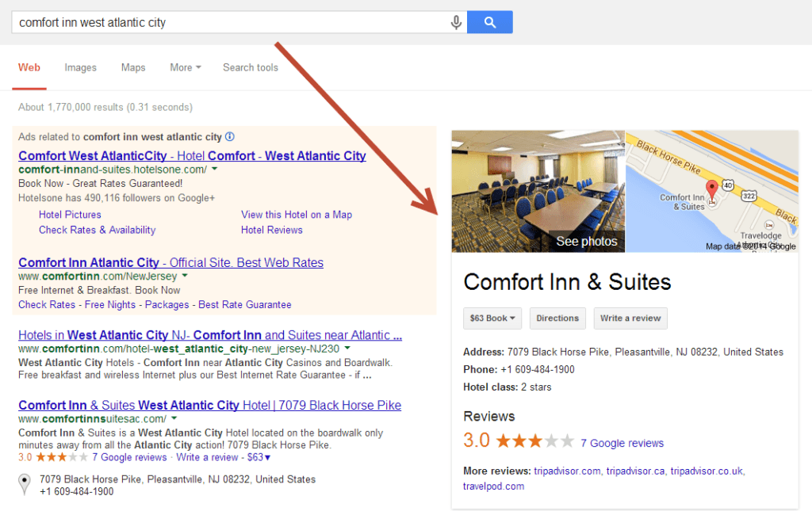This screenshot has width=812, height=511.
Task: Click the microphone icon in search bar
Action: (456, 22)
